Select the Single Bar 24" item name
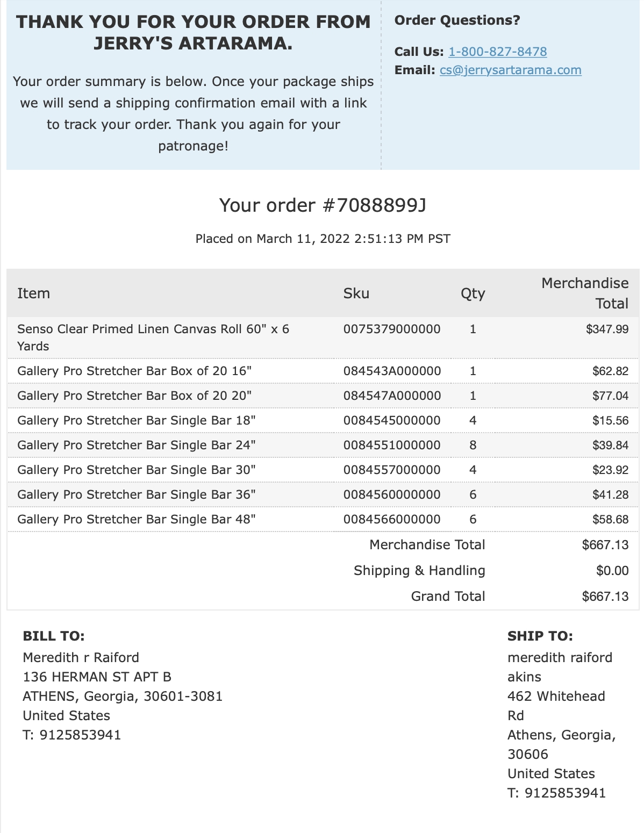The image size is (644, 833). tap(136, 445)
